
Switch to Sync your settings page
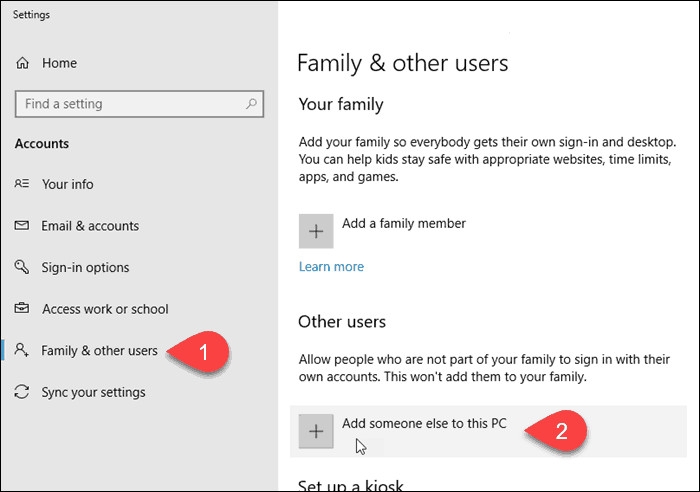click(x=93, y=392)
